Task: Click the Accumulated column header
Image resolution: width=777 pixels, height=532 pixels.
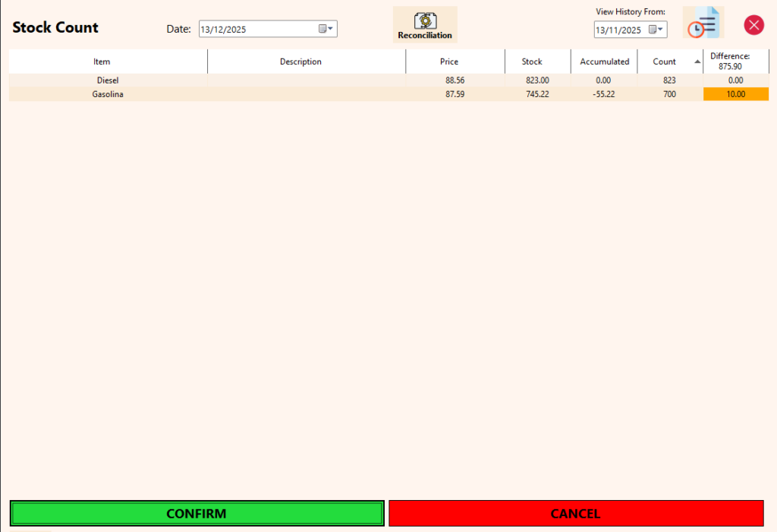Action: click(x=604, y=62)
